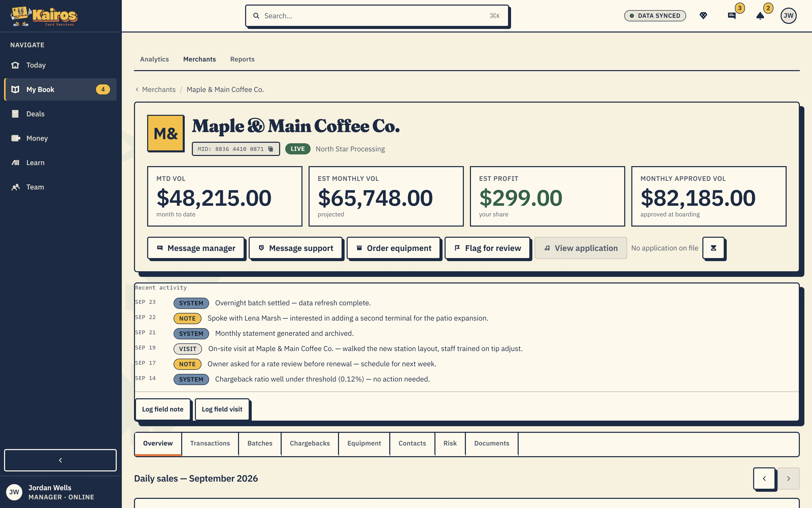This screenshot has width=812, height=508.
Task: Copy the MID number icon
Action: pyautogui.click(x=270, y=149)
